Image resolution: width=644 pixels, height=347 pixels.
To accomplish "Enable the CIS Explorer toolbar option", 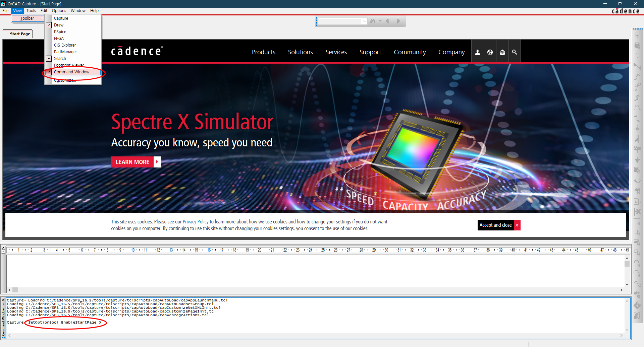I will (73, 45).
